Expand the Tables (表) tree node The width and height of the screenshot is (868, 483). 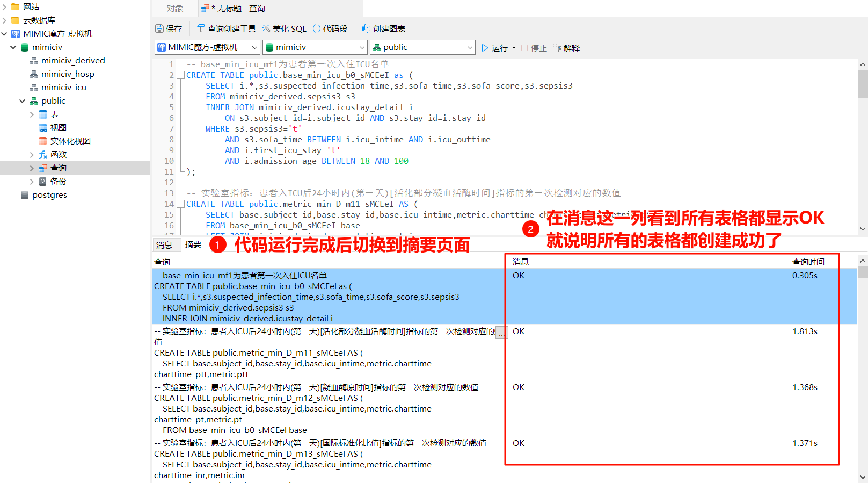click(x=32, y=114)
